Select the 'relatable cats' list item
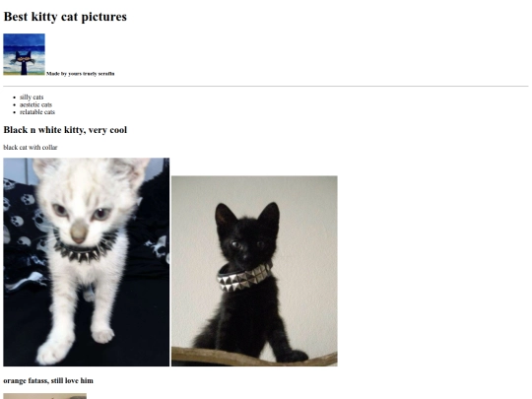532x399 pixels. click(x=37, y=112)
